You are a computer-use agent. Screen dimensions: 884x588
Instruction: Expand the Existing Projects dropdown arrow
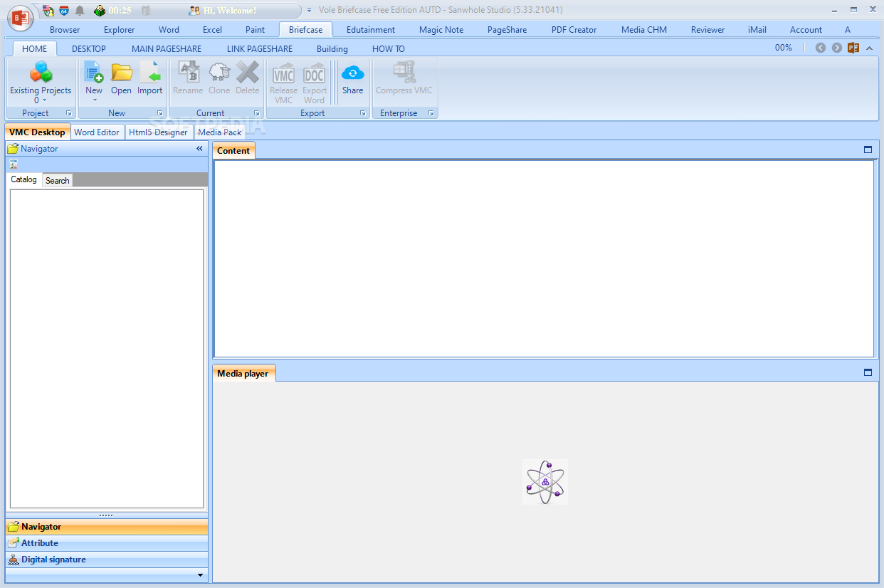coord(44,100)
